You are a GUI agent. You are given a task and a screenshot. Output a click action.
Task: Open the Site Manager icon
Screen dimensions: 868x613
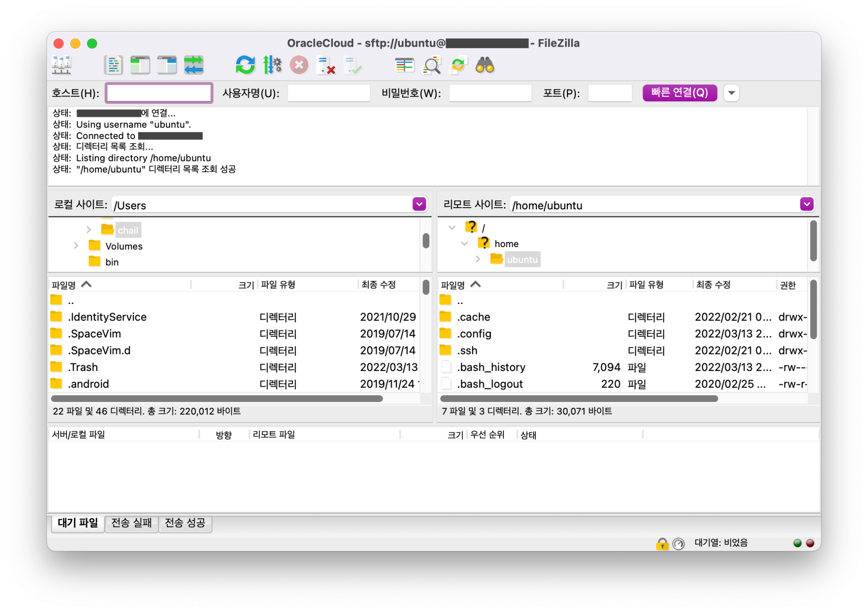pyautogui.click(x=62, y=65)
